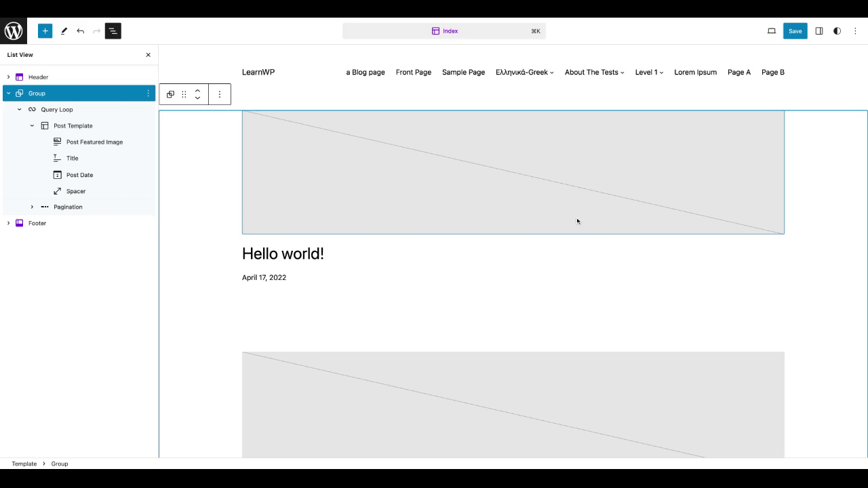Select the Tools pencil icon
868x488 pixels.
click(x=64, y=30)
